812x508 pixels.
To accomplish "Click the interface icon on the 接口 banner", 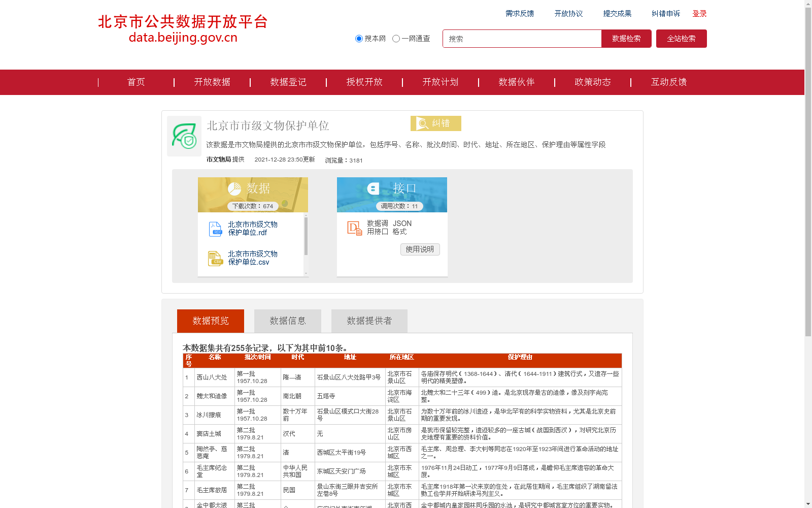I will click(x=374, y=187).
